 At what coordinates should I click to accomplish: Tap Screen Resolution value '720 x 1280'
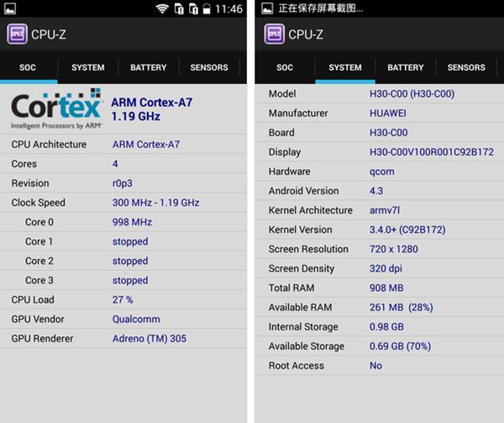(x=394, y=249)
